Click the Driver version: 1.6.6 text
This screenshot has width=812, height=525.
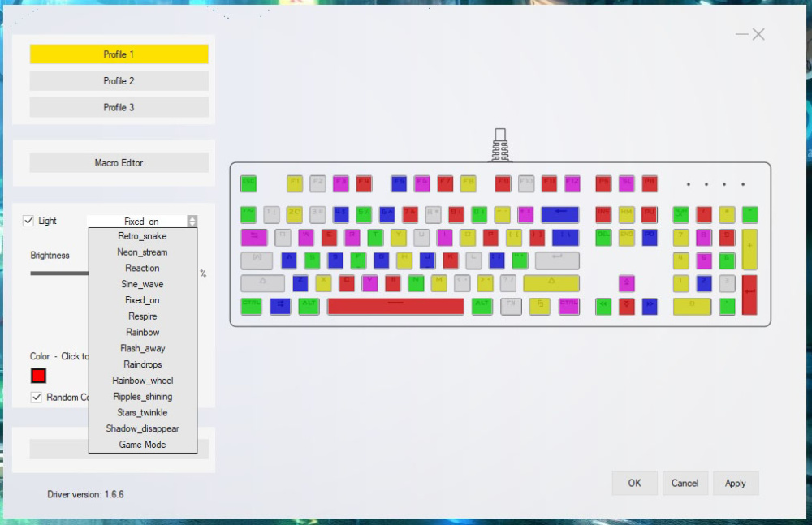[85, 494]
